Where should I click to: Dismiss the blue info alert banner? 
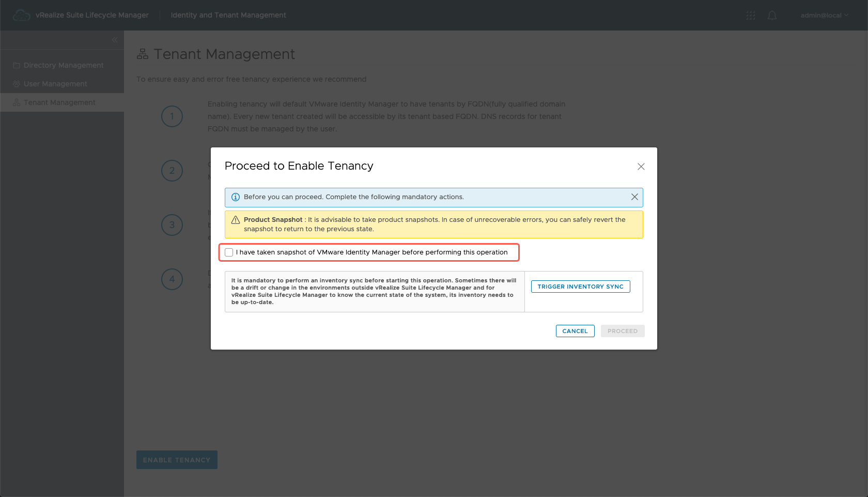pyautogui.click(x=634, y=197)
